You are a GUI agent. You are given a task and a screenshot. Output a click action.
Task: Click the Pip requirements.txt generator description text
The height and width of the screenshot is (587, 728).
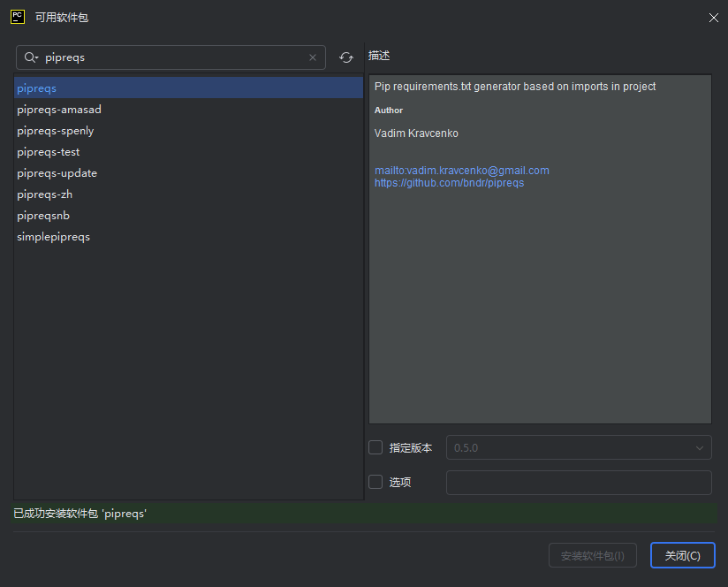(x=515, y=87)
